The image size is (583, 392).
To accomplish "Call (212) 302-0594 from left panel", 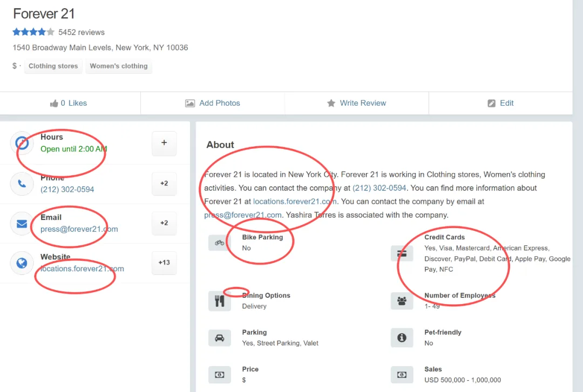I will pos(67,189).
